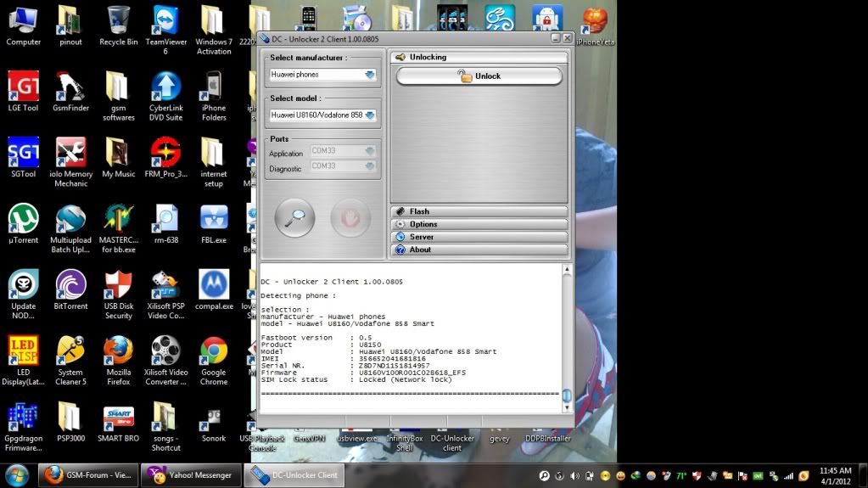Open iolo Memory Mechanic icon

tap(70, 162)
